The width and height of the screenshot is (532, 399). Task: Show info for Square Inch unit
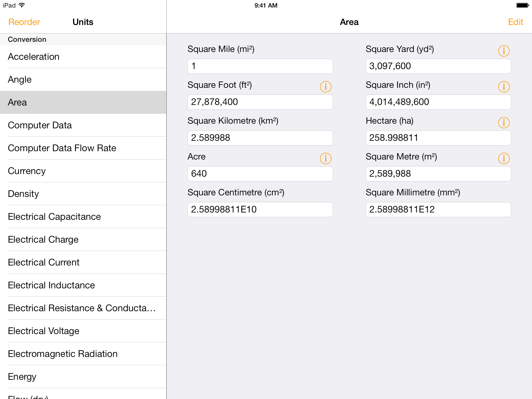503,87
